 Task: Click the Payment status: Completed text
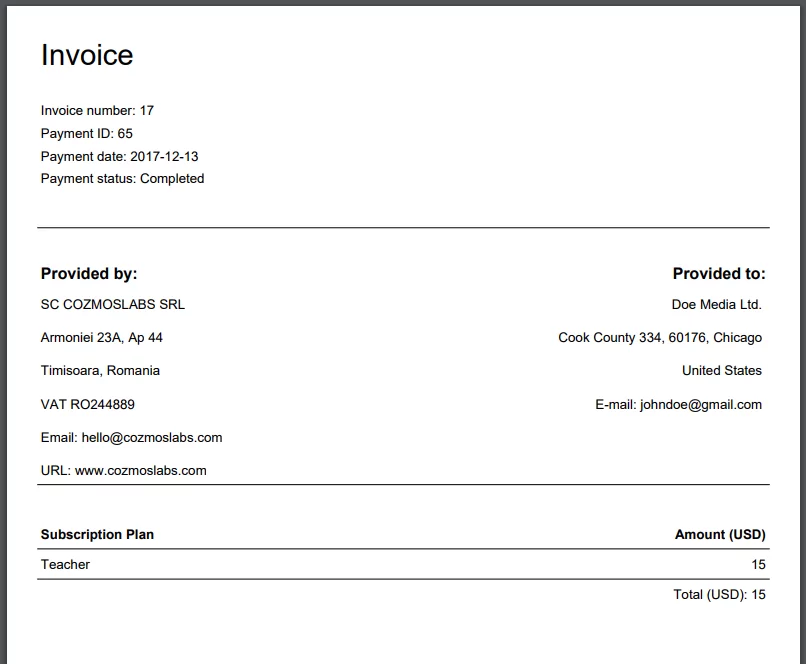pos(122,179)
